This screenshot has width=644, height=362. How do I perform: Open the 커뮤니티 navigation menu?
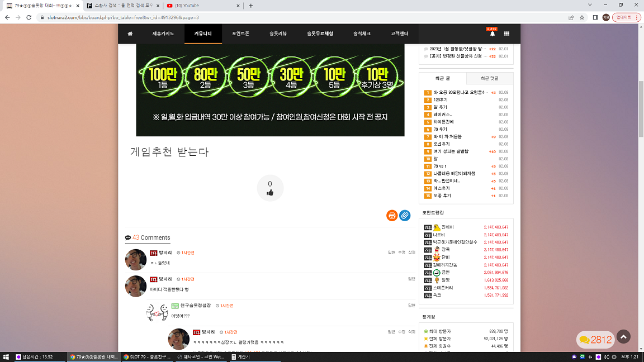pyautogui.click(x=203, y=34)
